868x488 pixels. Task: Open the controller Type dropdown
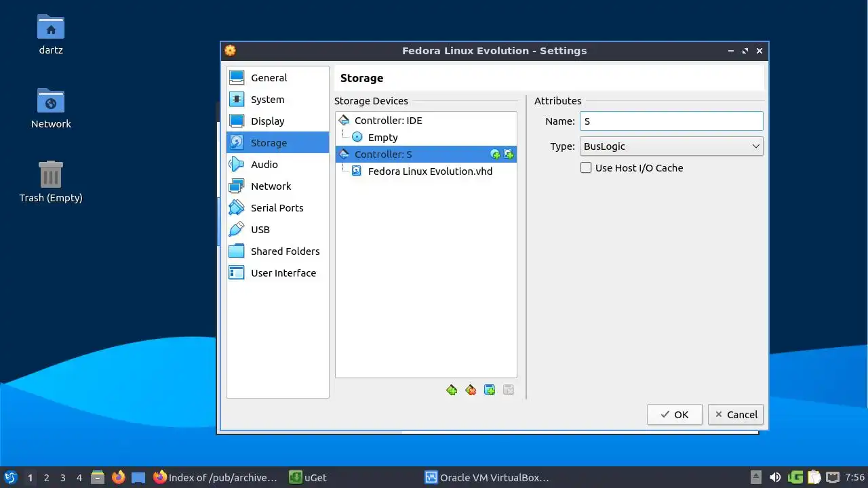[x=671, y=146]
